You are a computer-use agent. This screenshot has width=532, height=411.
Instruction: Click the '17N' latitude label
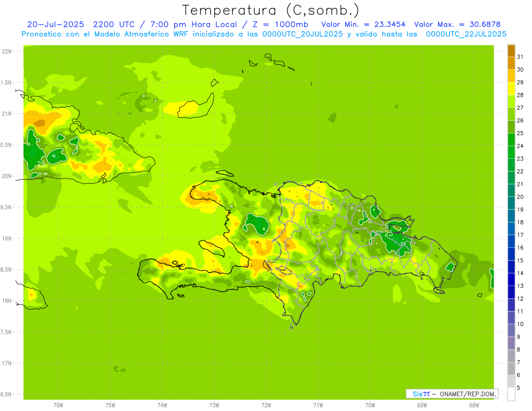6,363
